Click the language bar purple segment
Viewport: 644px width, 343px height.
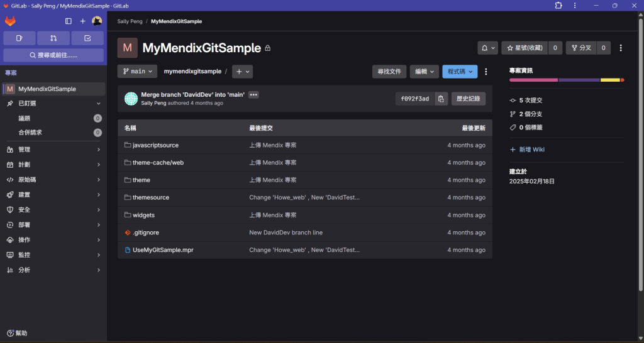point(579,80)
